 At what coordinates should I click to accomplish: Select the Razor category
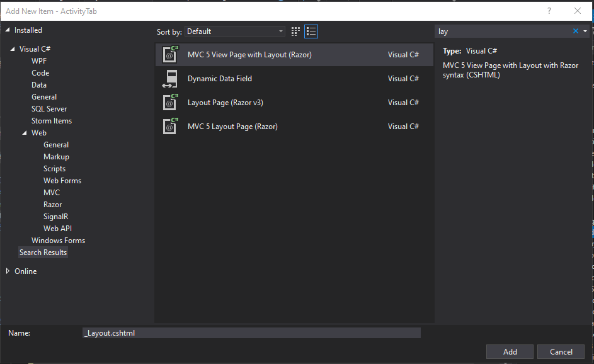[x=53, y=205]
